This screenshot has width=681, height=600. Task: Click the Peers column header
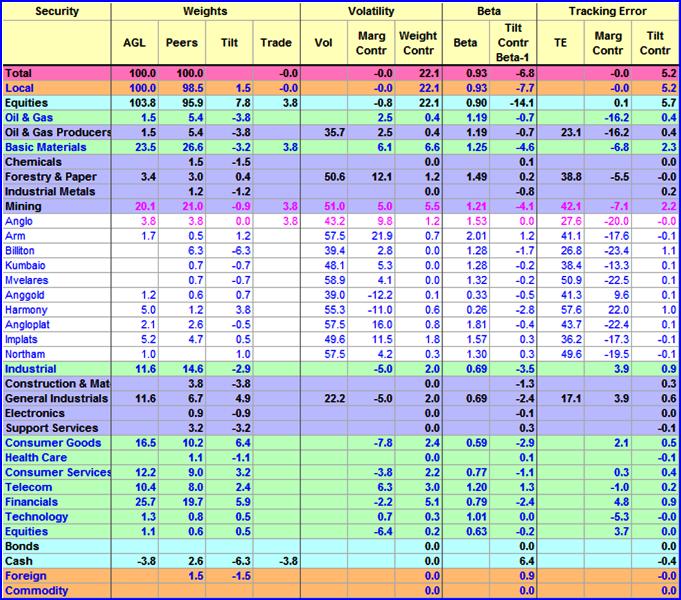tap(182, 43)
